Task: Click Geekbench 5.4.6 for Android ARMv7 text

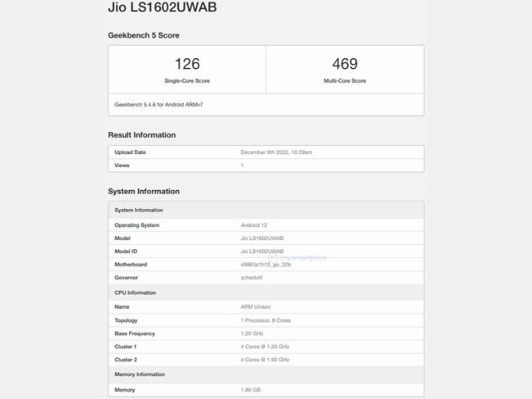Action: (x=159, y=105)
